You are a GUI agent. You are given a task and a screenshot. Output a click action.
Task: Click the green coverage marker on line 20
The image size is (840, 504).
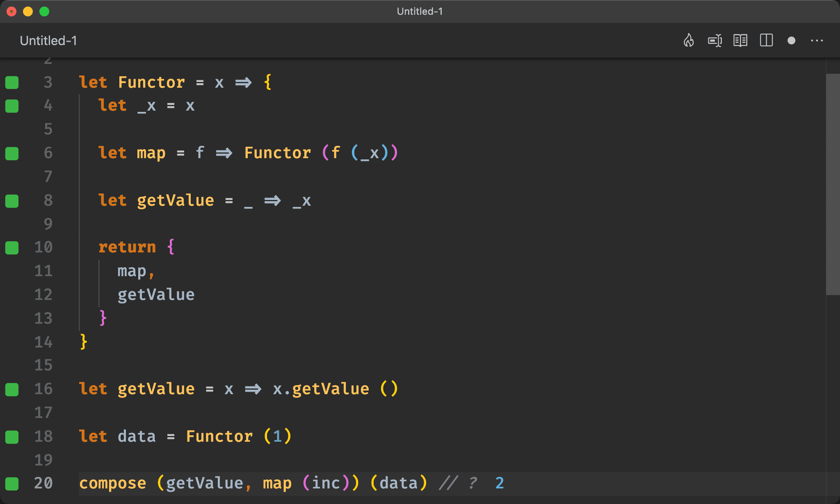pos(12,484)
